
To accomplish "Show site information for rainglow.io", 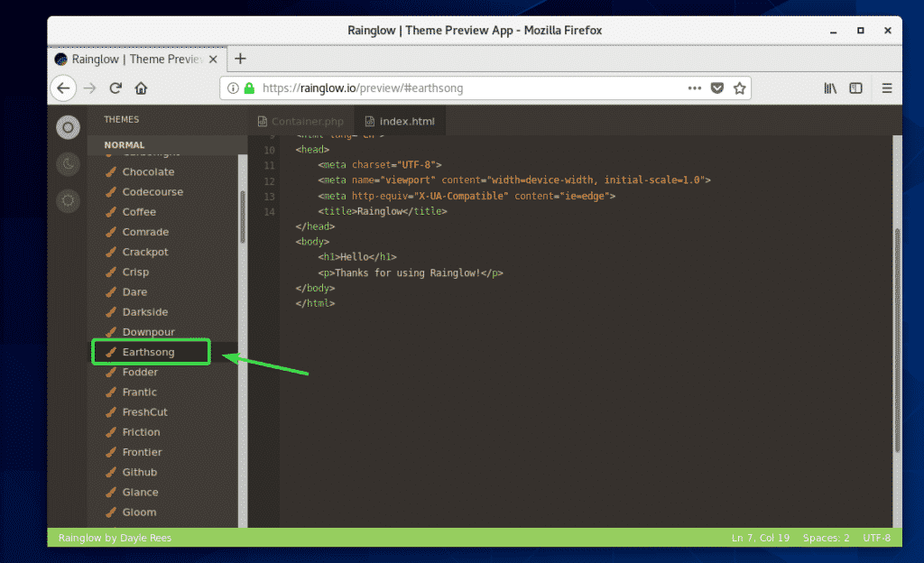I will (234, 88).
